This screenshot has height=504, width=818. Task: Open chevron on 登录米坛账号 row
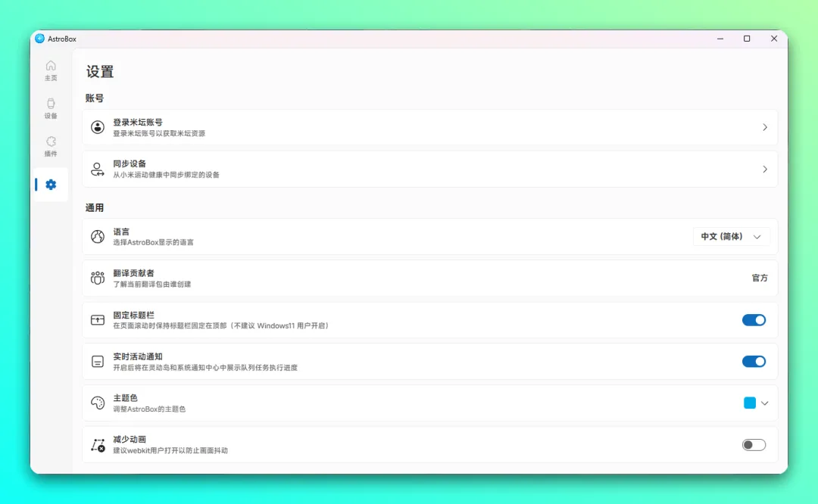tap(765, 127)
